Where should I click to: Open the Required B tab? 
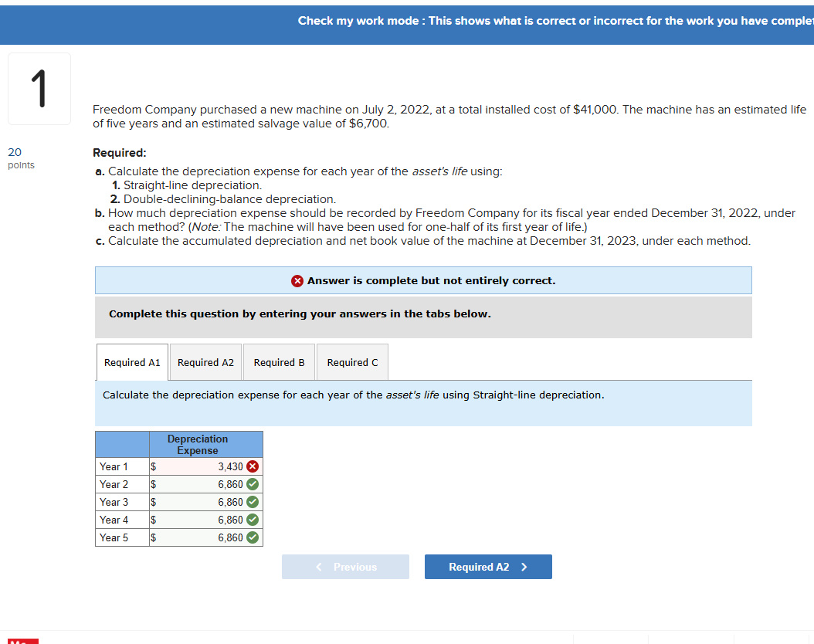[279, 361]
